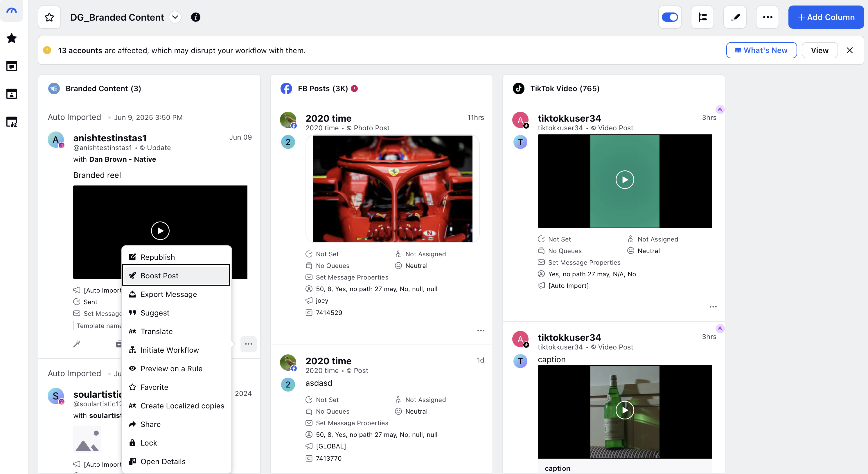This screenshot has height=474, width=868.
Task: Click the 7414529 ID on Photo Post
Action: [329, 313]
